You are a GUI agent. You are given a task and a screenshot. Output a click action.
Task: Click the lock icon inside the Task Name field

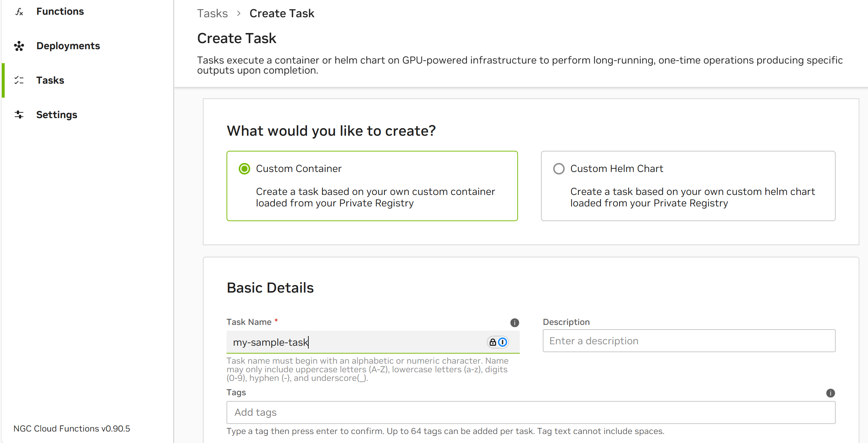(x=493, y=342)
